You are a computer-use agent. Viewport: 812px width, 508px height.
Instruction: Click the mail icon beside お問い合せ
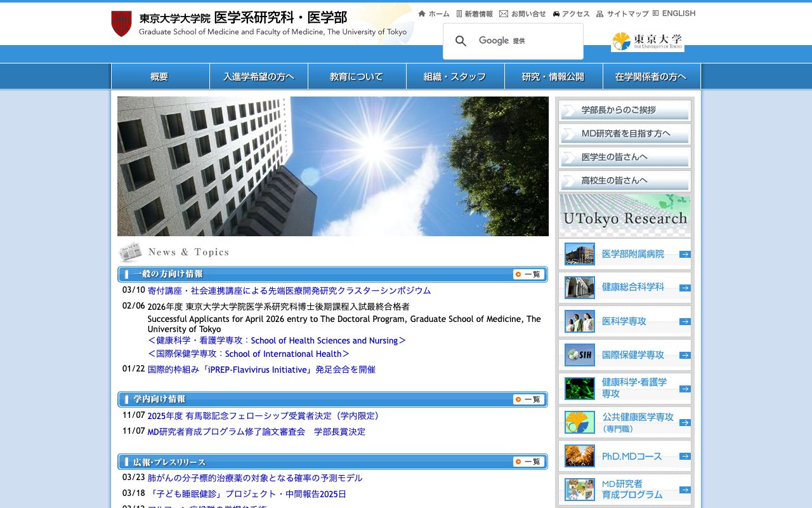tap(503, 13)
